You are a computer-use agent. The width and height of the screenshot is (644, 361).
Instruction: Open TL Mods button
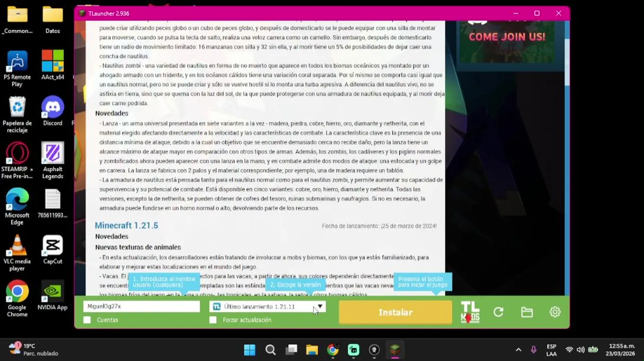click(470, 312)
